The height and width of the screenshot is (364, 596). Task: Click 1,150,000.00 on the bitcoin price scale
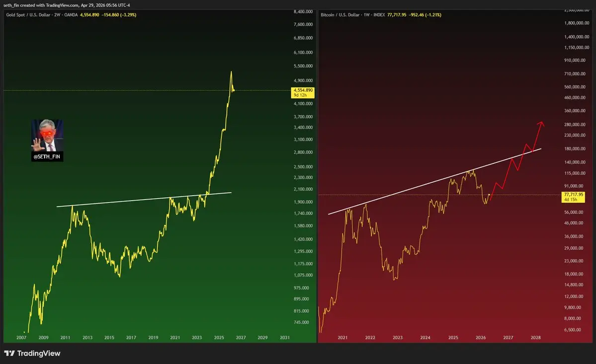577,48
